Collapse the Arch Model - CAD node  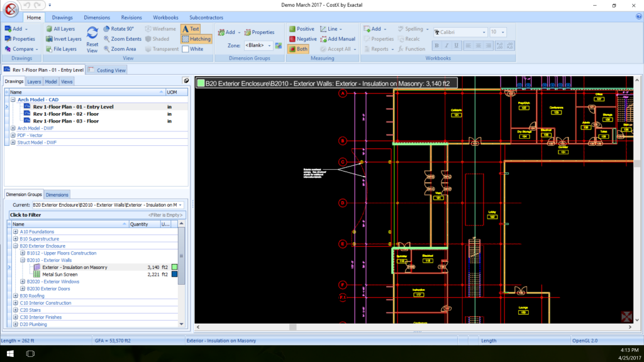13,99
